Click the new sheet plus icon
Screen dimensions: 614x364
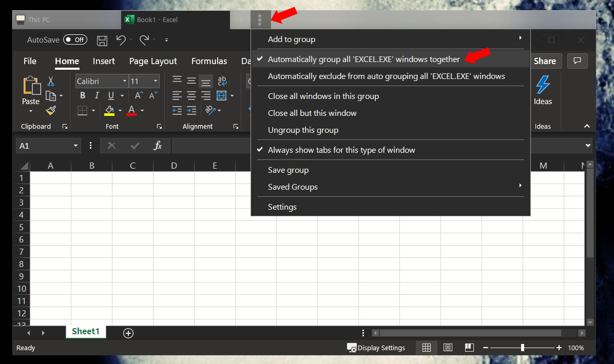128,333
